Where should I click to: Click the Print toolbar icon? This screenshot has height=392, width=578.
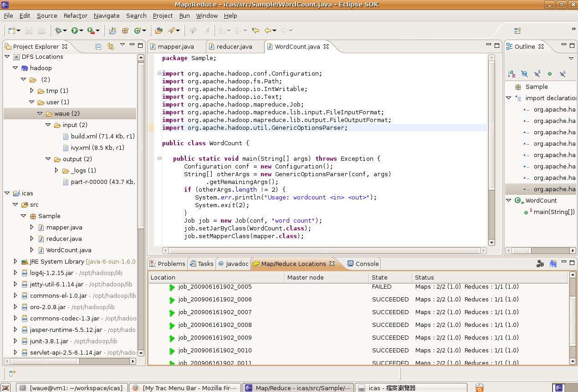(42, 30)
